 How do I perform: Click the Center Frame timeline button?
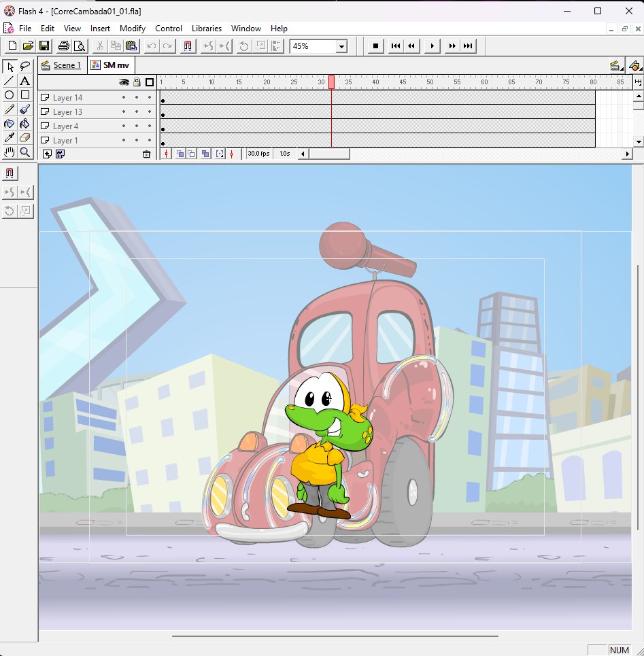click(x=166, y=154)
